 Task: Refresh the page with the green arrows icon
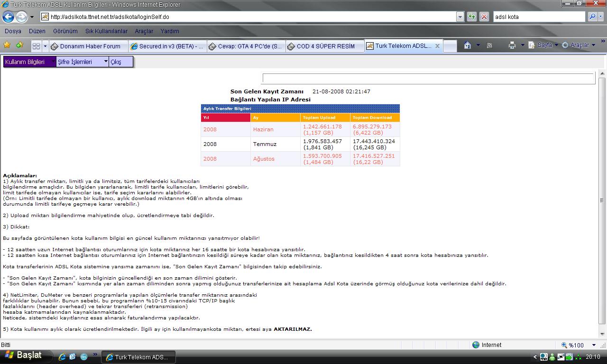pyautogui.click(x=472, y=17)
